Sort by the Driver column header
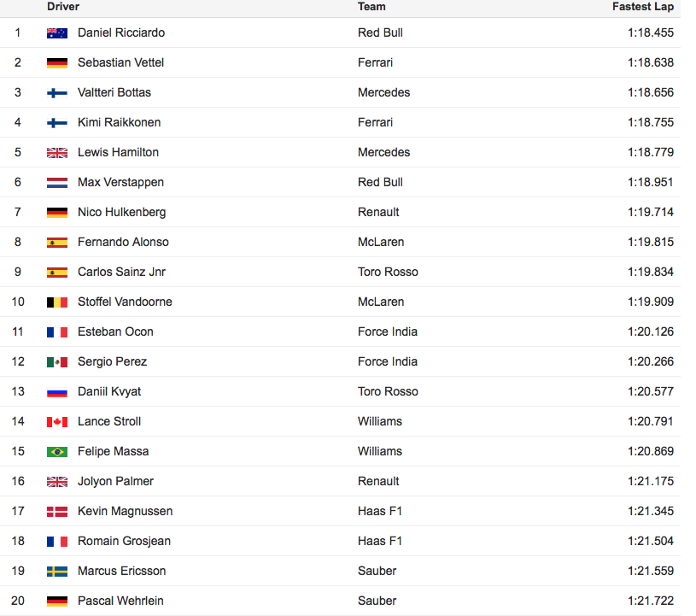 (63, 7)
